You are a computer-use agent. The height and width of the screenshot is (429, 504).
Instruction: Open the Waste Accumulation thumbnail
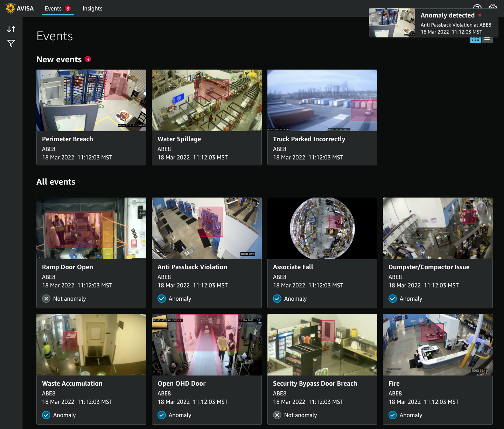click(x=91, y=345)
